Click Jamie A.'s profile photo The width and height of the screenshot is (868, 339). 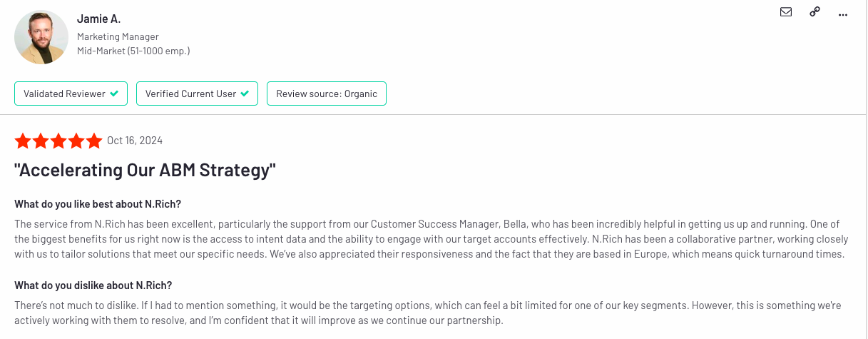41,37
